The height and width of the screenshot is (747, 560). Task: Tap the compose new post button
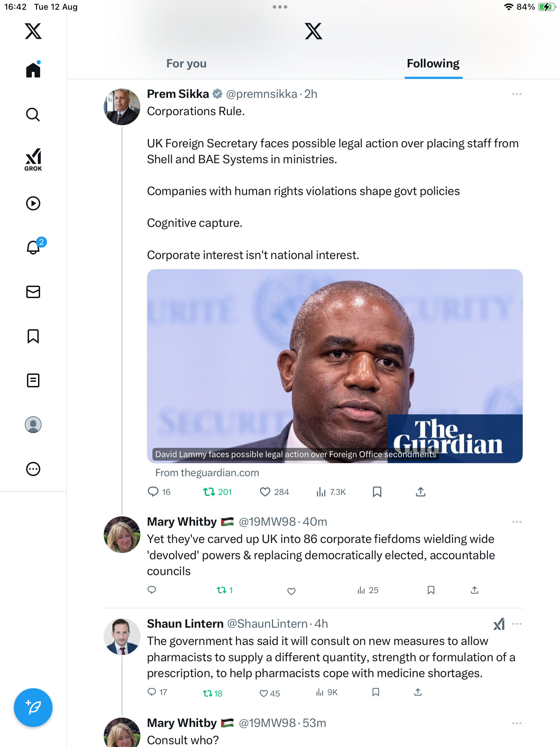pyautogui.click(x=33, y=707)
